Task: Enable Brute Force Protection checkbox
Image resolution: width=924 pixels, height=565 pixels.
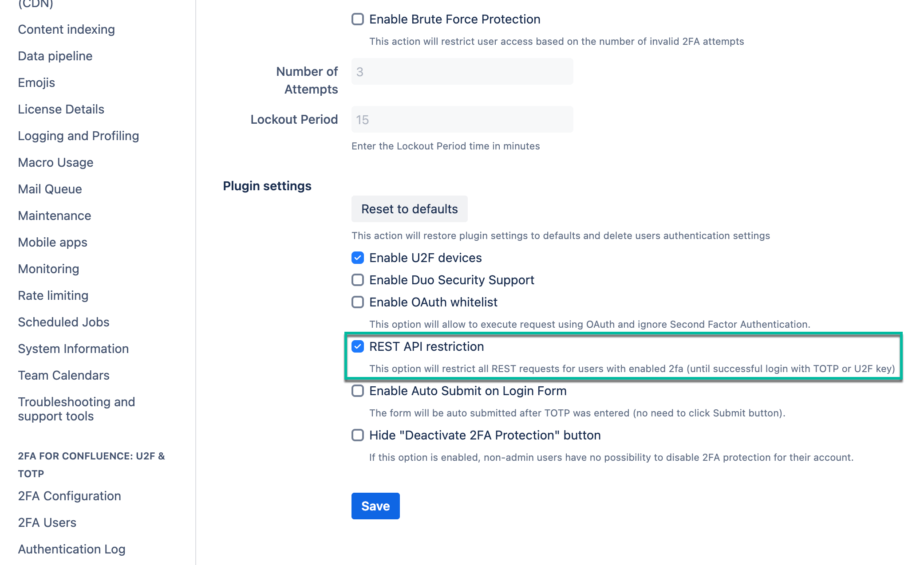Action: click(358, 19)
